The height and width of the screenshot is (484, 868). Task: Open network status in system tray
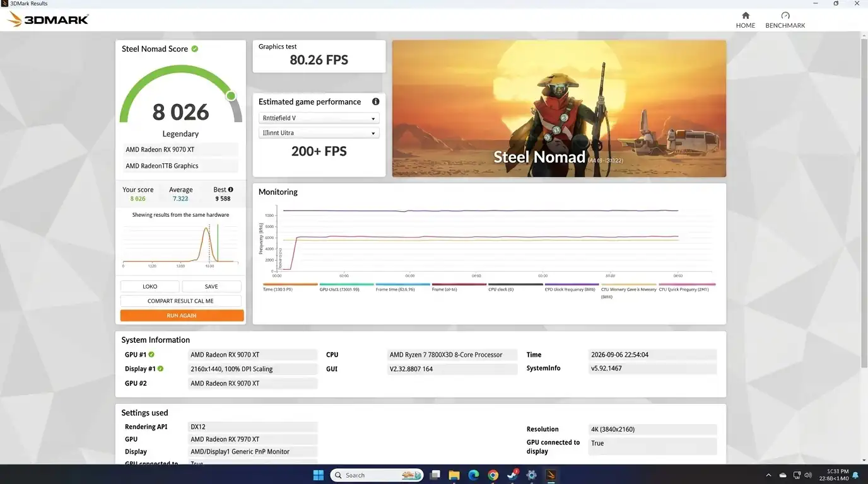click(x=797, y=475)
